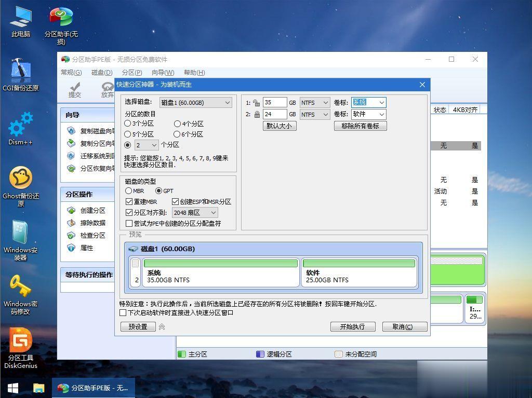Click the green 主分区 legend swatch
This screenshot has height=398, width=532.
[182, 354]
